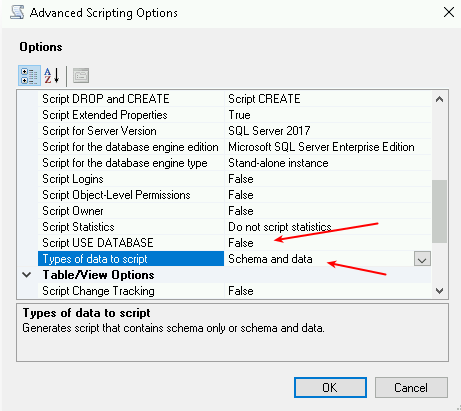Select Script Statistics property row

coord(234,227)
